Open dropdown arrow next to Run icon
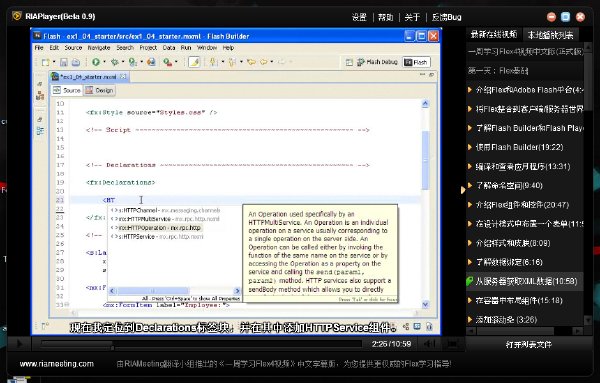 tap(104, 62)
